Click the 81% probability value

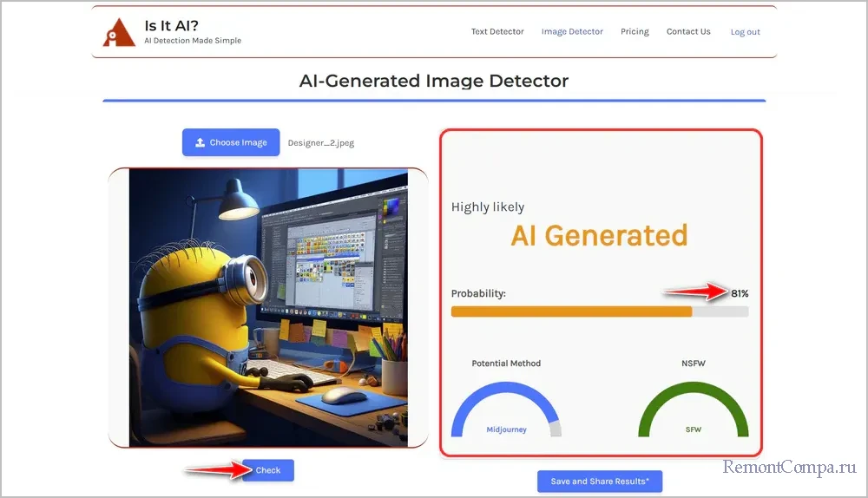[740, 294]
